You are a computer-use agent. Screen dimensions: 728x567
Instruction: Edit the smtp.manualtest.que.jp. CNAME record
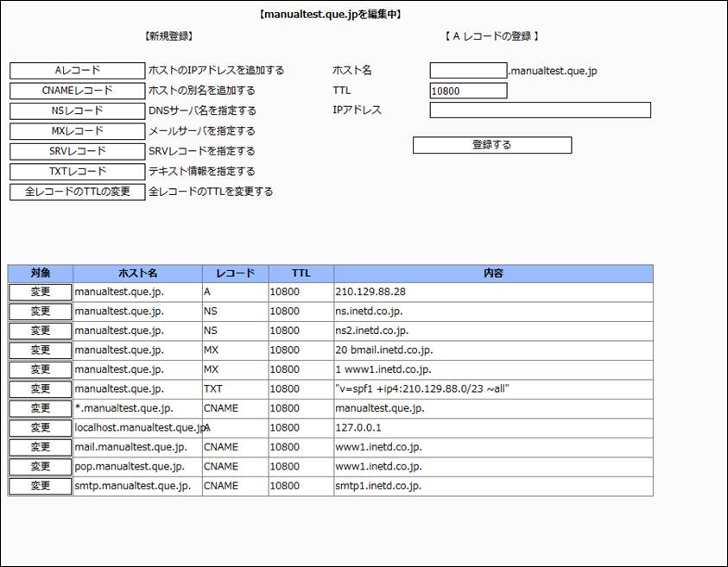coord(41,486)
